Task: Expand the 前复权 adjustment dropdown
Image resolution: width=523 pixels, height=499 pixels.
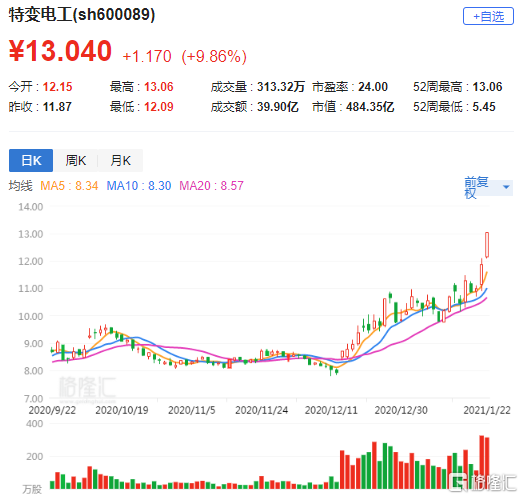Action: tap(488, 187)
